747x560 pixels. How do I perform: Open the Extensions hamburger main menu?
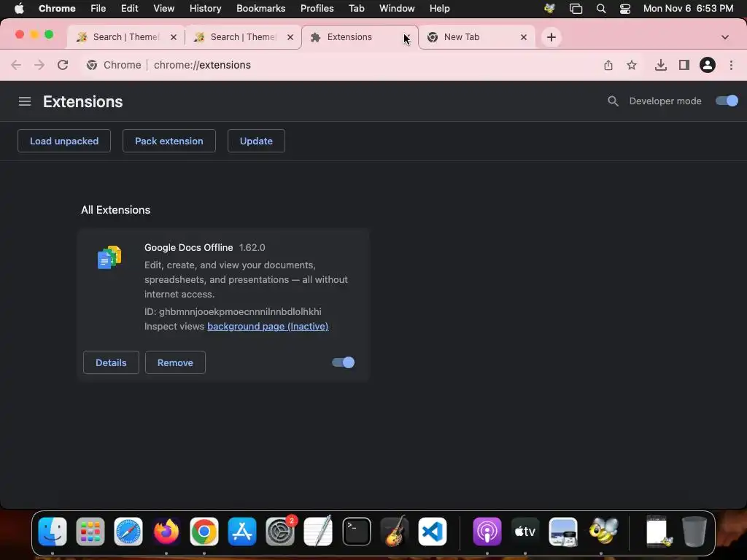[x=25, y=101]
